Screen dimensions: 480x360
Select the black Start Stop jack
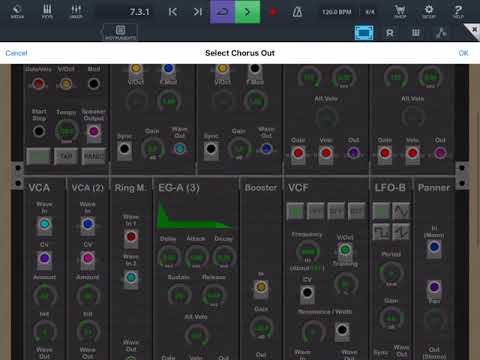click(39, 131)
